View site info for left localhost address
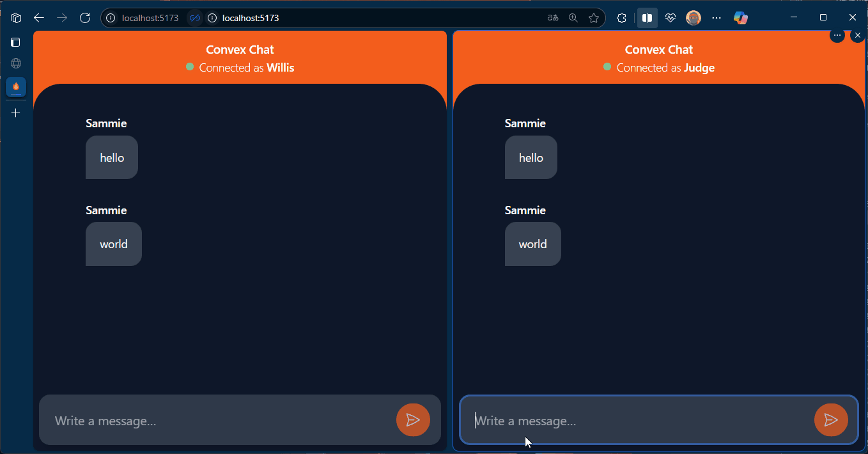Image resolution: width=868 pixels, height=454 pixels. (111, 18)
